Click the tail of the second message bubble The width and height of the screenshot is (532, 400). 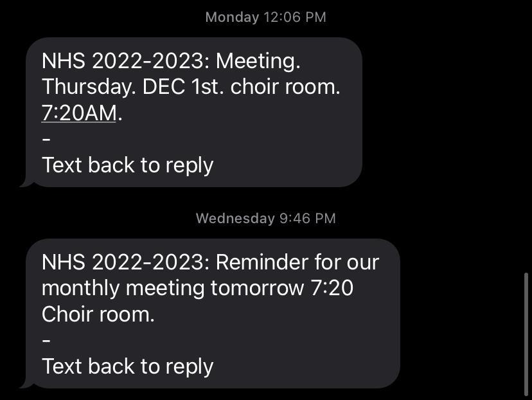[26, 383]
